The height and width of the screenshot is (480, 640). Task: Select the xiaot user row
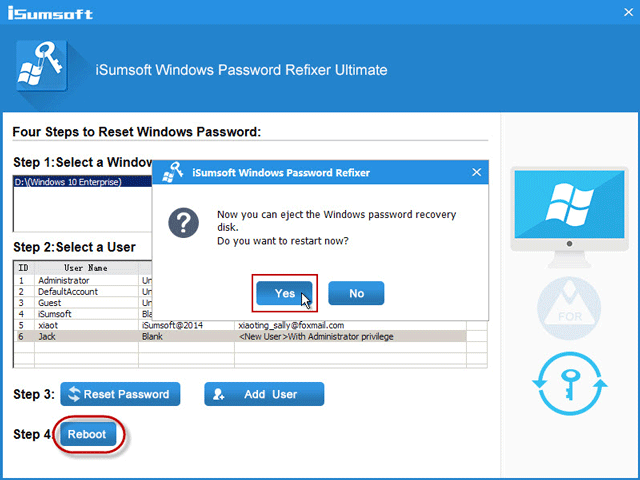[x=240, y=325]
